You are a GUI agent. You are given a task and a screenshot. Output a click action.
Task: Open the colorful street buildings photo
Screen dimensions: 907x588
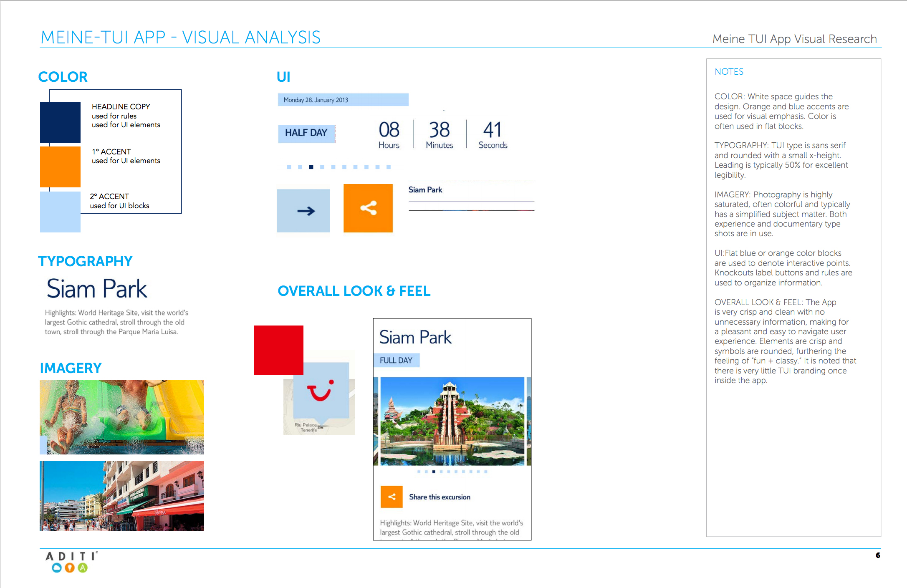(122, 495)
